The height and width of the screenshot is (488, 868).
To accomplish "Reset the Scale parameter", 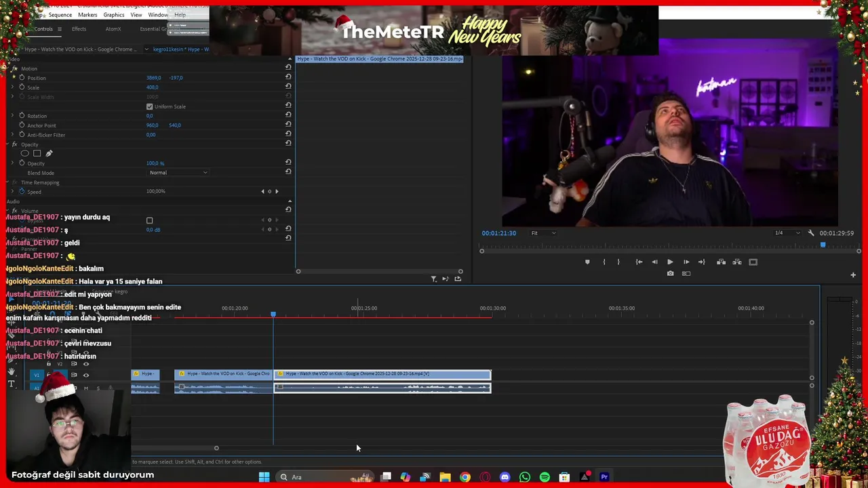I will (x=288, y=86).
